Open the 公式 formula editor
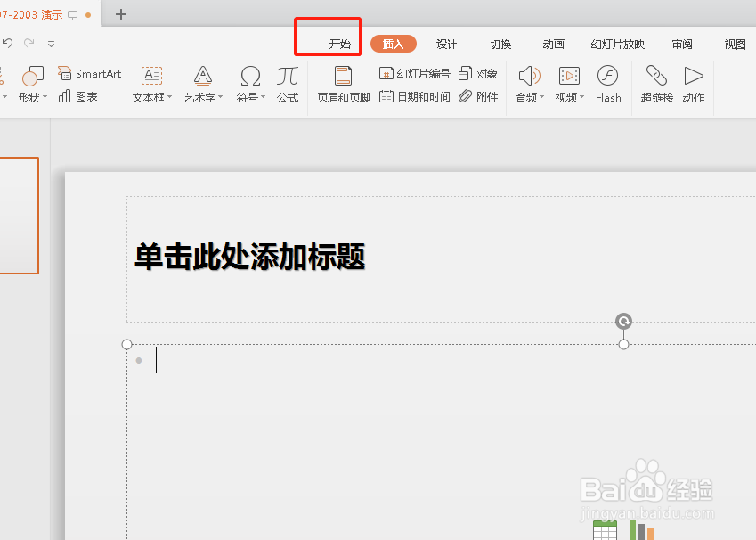 pos(287,85)
